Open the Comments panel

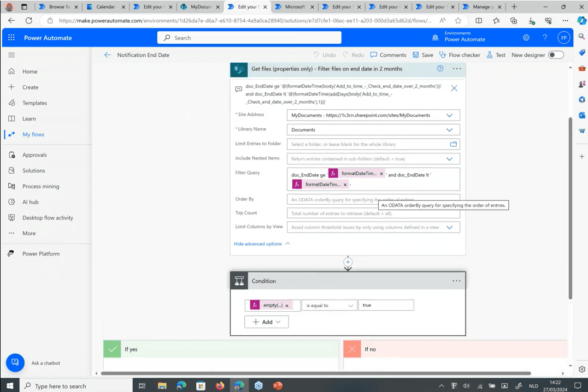click(388, 55)
